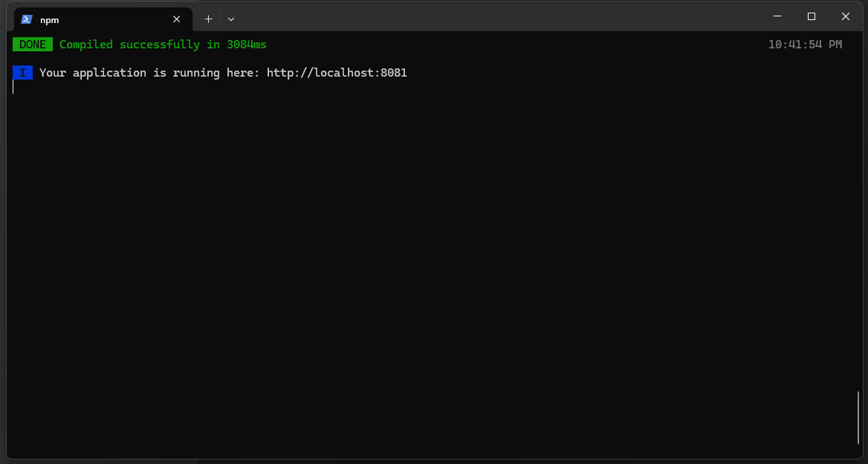This screenshot has height=464, width=868.
Task: Expand the new tab profile dropdown chevron
Action: (231, 19)
